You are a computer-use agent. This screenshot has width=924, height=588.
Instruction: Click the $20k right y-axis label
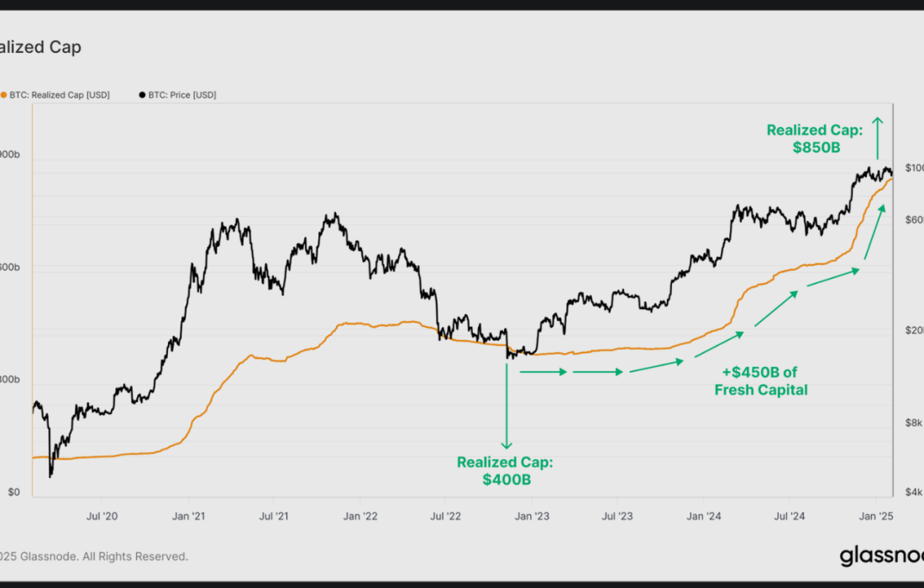point(914,330)
